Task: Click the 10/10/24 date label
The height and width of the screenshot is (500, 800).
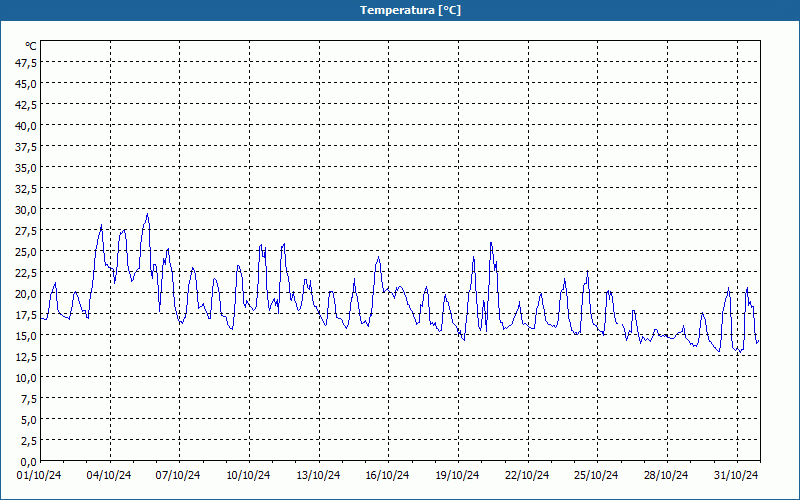Action: click(248, 476)
